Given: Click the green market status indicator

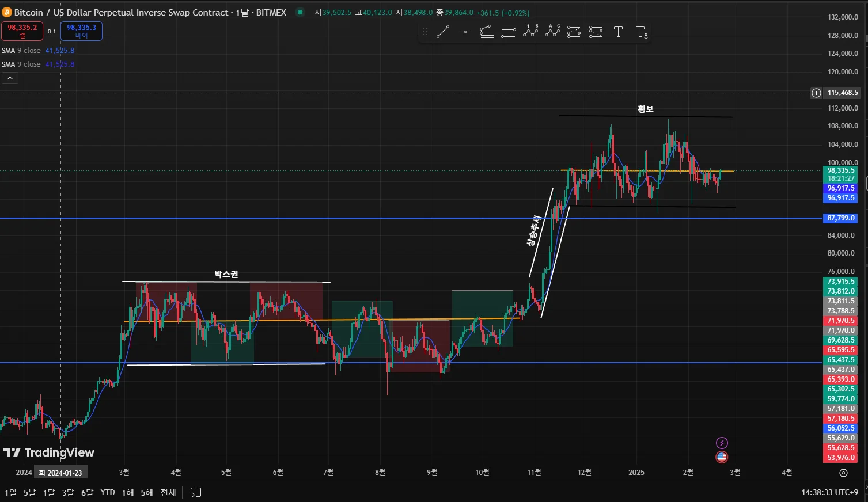Looking at the screenshot, I should [300, 12].
